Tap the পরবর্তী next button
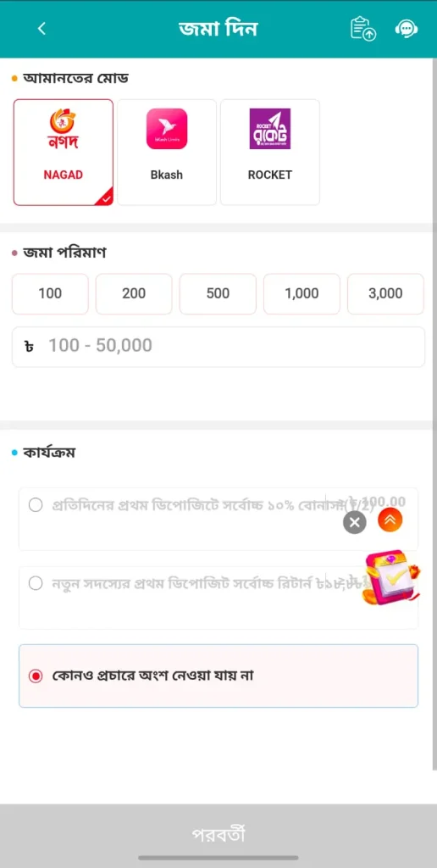 pyautogui.click(x=218, y=834)
